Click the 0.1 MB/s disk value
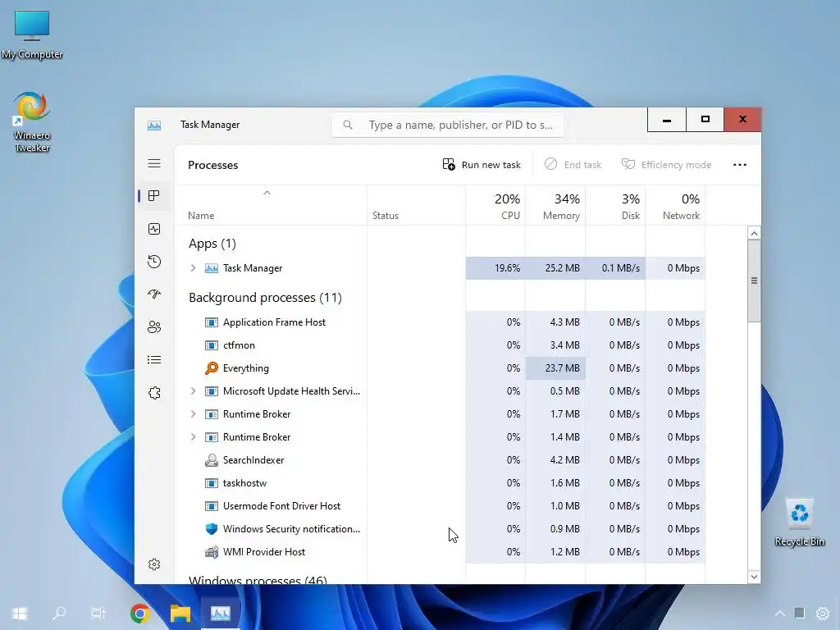The height and width of the screenshot is (630, 840). pos(620,268)
